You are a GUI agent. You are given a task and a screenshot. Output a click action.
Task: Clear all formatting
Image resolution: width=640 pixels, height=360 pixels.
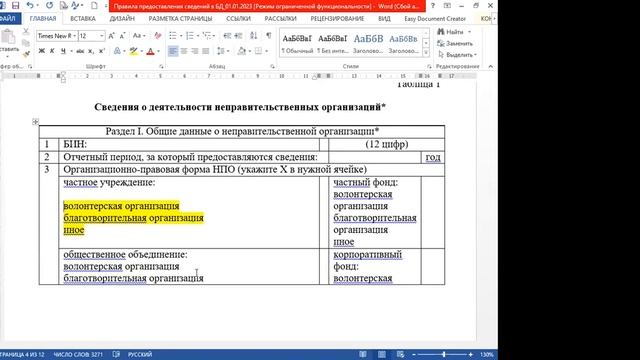coord(158,36)
